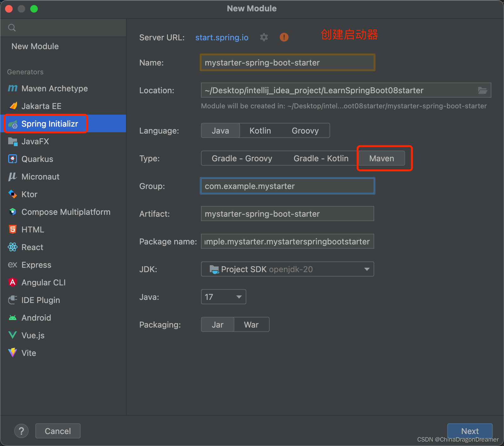
Task: Select the Vite generator label
Action: [29, 353]
